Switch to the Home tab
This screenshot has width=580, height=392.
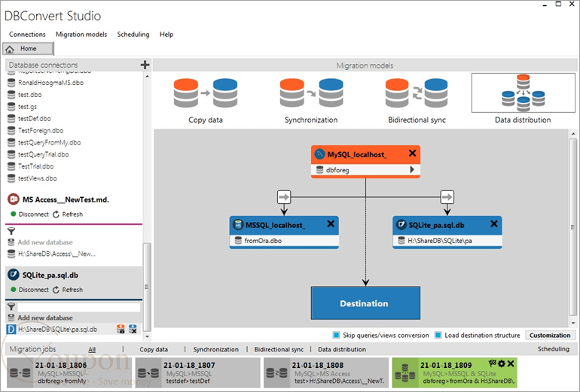pyautogui.click(x=28, y=49)
